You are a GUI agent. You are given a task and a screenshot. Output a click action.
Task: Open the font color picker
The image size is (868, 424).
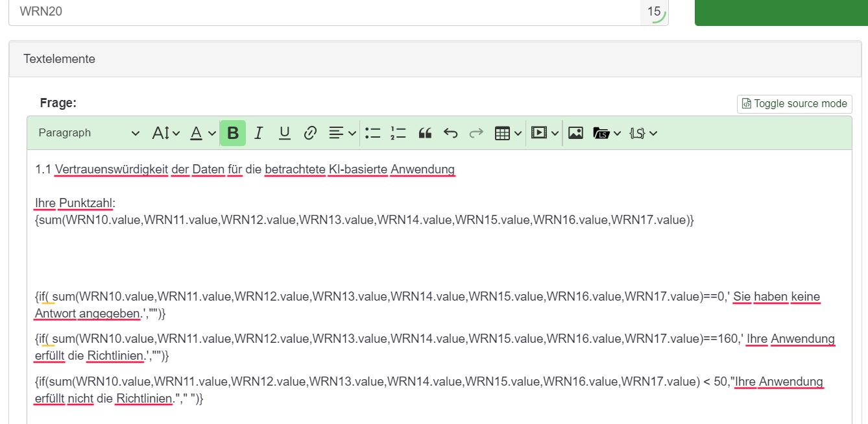click(202, 133)
